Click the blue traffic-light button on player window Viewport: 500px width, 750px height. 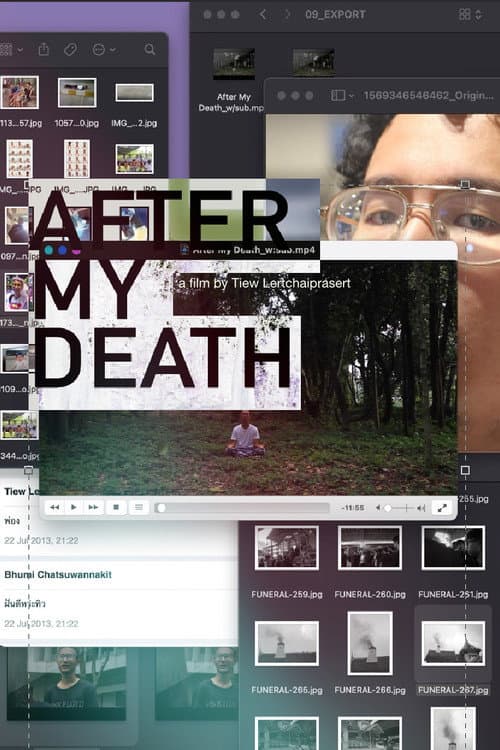tap(63, 250)
